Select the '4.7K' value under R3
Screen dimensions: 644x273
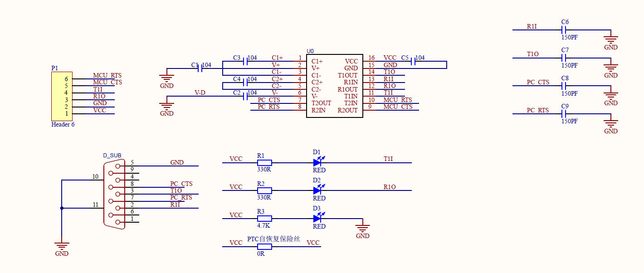(x=264, y=225)
